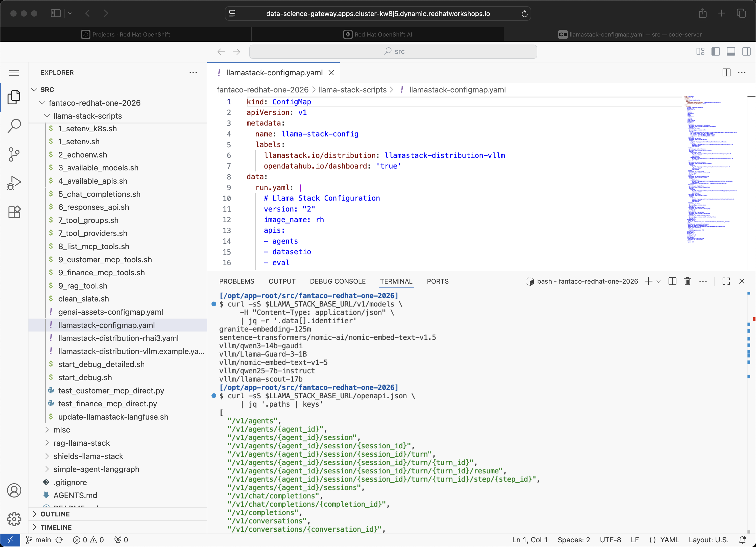Viewport: 756px width, 547px height.
Task: Open the Run and Debug view
Action: click(14, 183)
